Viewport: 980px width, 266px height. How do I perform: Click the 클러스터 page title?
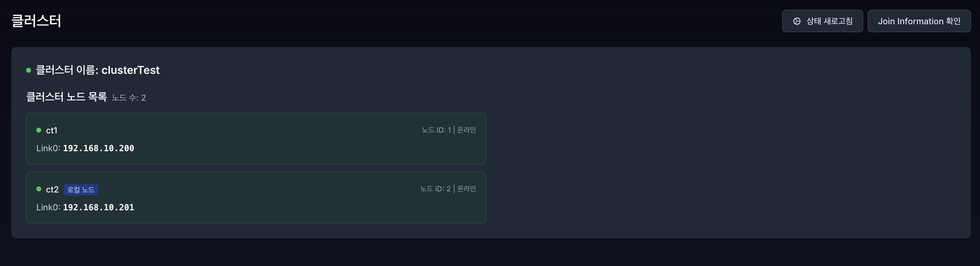(36, 20)
